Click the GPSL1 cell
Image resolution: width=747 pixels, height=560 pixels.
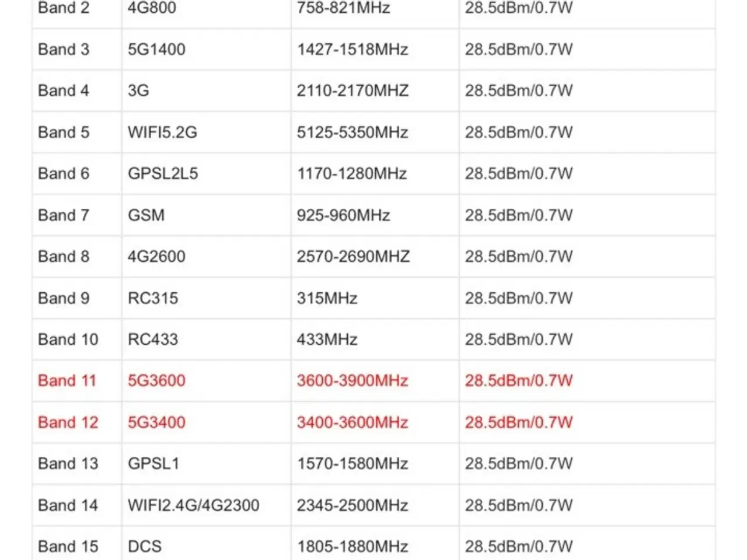coord(153,464)
